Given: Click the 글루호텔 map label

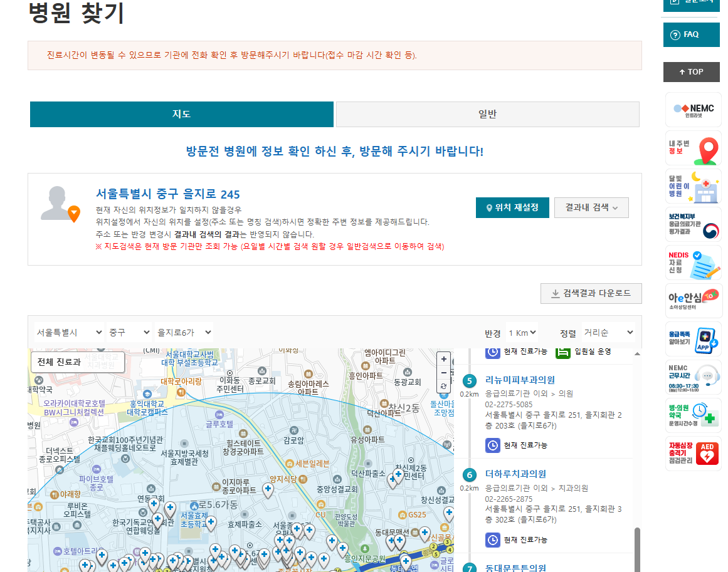Looking at the screenshot, I should (x=219, y=424).
